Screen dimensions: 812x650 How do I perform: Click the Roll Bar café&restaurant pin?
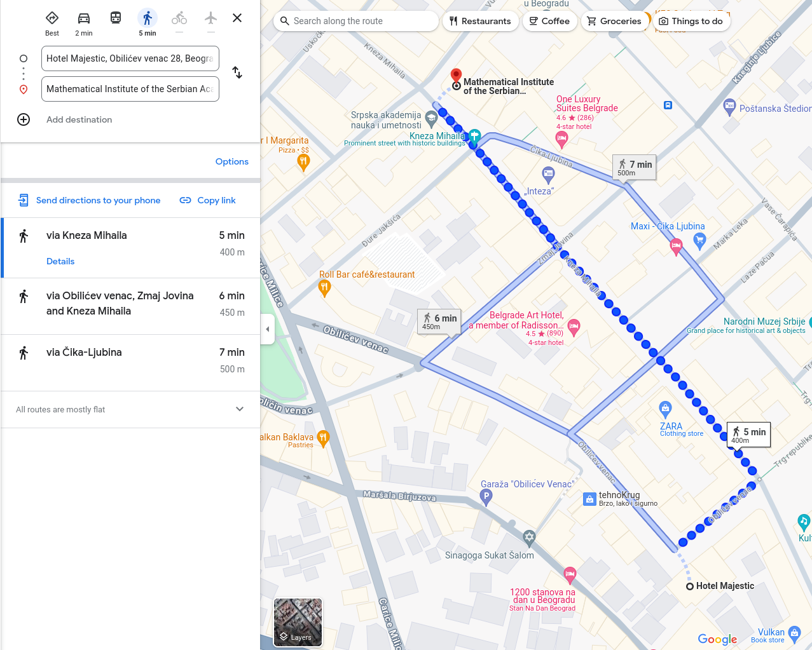tap(324, 288)
